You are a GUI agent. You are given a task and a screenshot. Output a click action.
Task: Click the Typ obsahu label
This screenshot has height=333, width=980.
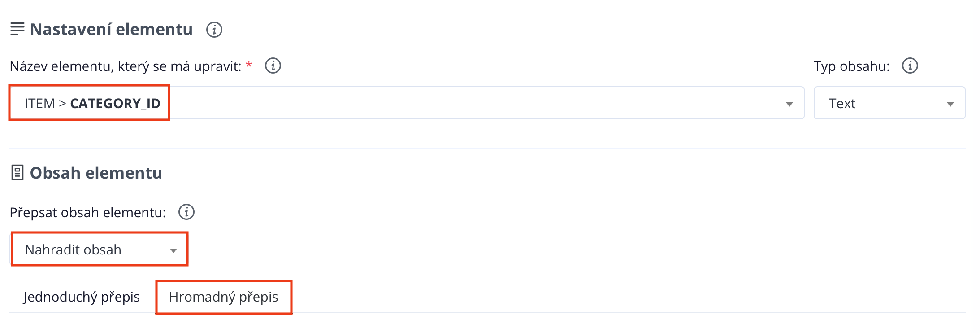click(851, 66)
